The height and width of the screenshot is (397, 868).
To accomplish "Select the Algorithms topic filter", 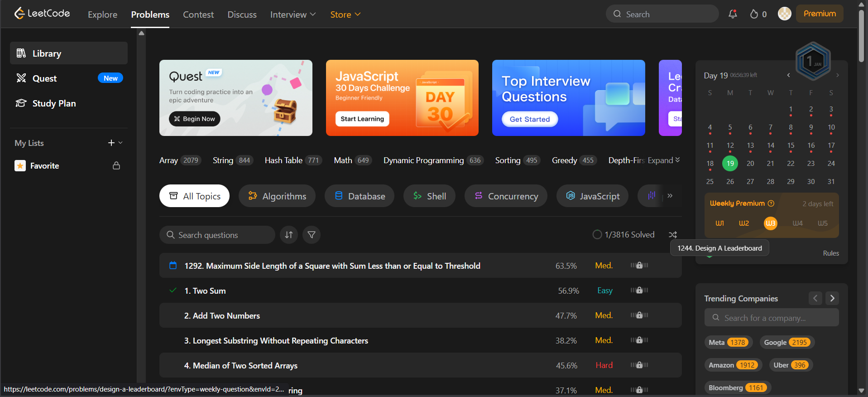I will click(x=277, y=196).
